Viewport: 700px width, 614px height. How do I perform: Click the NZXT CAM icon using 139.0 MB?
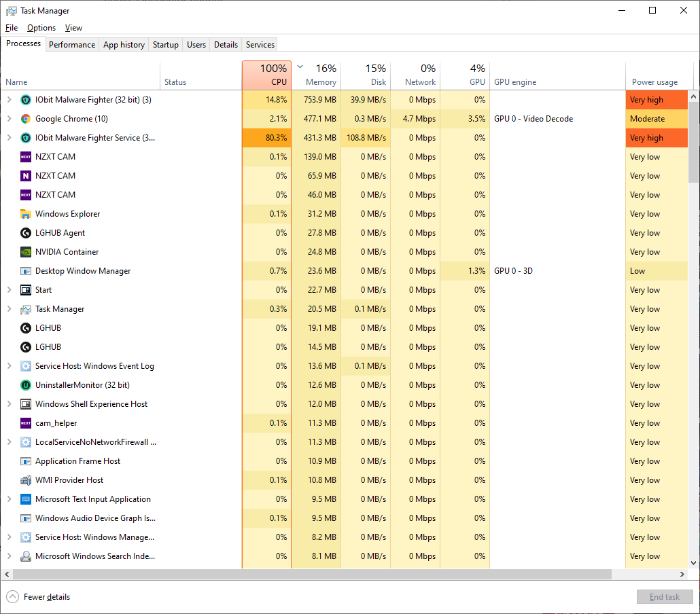point(26,157)
